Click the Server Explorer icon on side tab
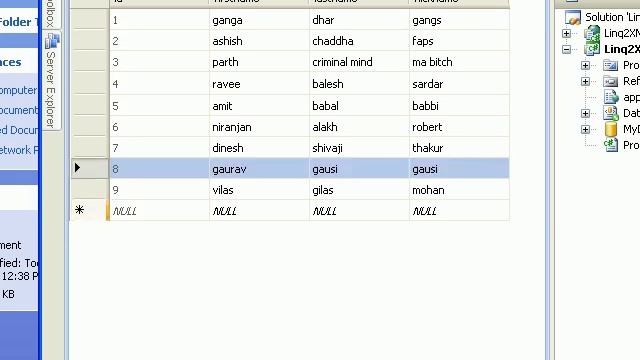The image size is (640, 360). (52, 41)
